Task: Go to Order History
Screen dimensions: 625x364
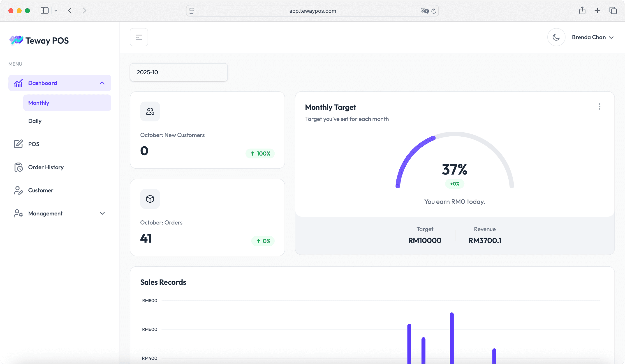Action: (46, 167)
